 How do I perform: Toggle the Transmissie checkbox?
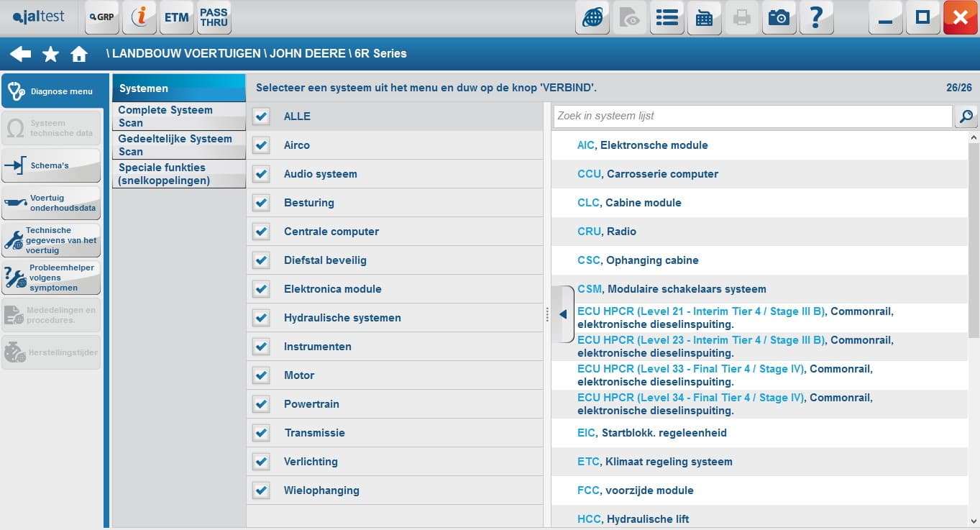click(x=261, y=433)
